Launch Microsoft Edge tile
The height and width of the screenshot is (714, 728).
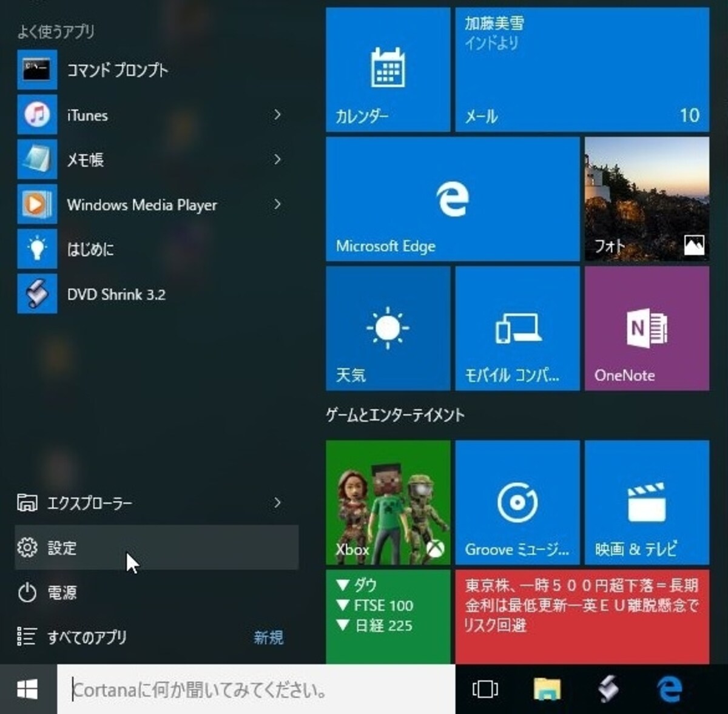[453, 199]
